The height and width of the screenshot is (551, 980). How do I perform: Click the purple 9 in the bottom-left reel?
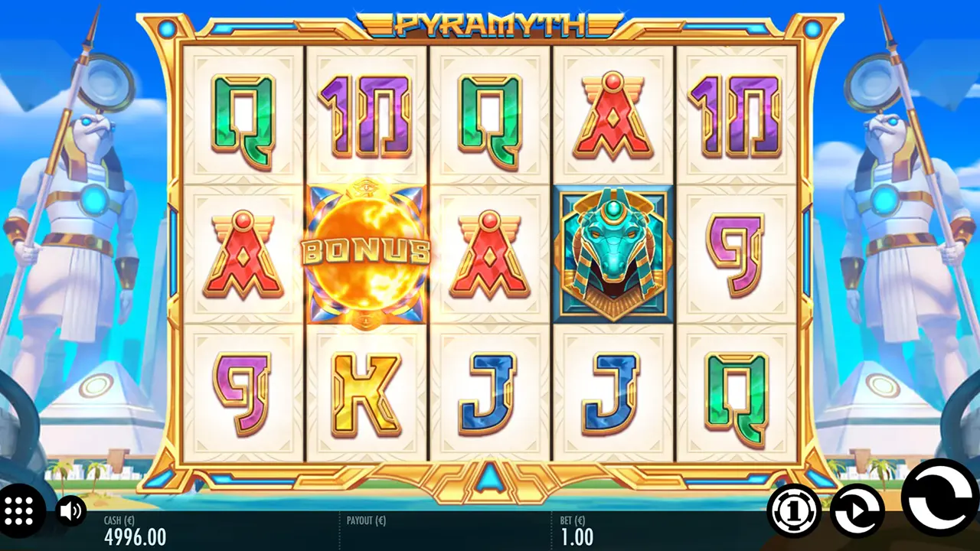pyautogui.click(x=243, y=393)
